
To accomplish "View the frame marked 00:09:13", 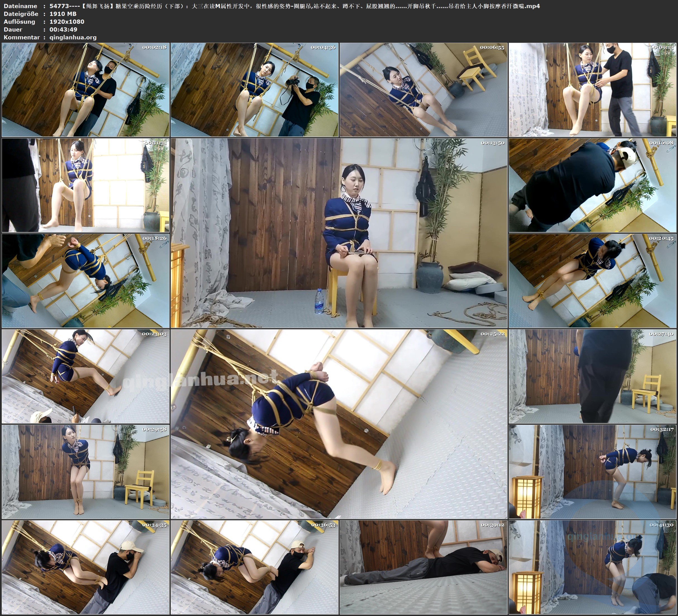I will 593,90.
